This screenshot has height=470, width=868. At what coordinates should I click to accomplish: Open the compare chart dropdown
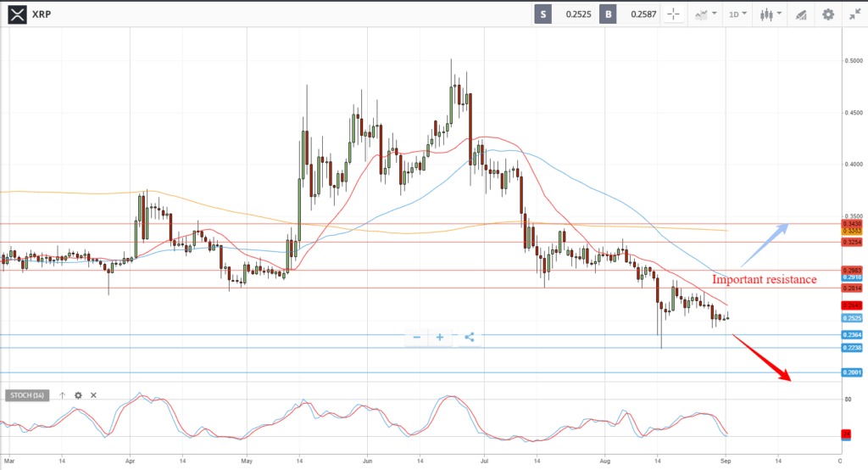click(x=705, y=14)
